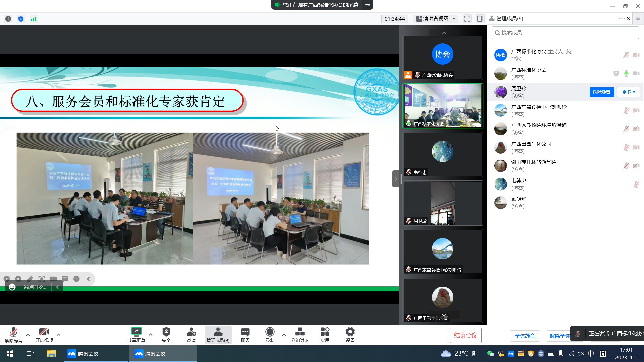Toggle the side panel layout icon
The image size is (644, 362).
pyautogui.click(x=480, y=19)
